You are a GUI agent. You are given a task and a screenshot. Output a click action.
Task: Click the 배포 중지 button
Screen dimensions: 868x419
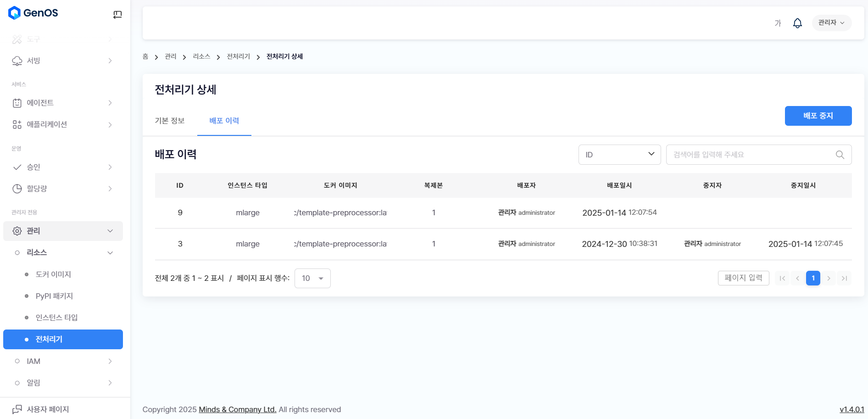(x=818, y=116)
